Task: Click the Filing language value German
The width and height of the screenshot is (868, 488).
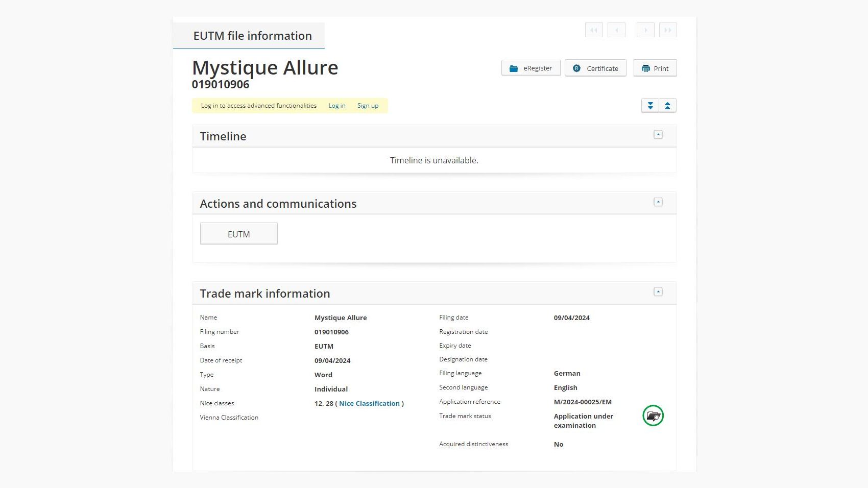Action: click(x=567, y=373)
